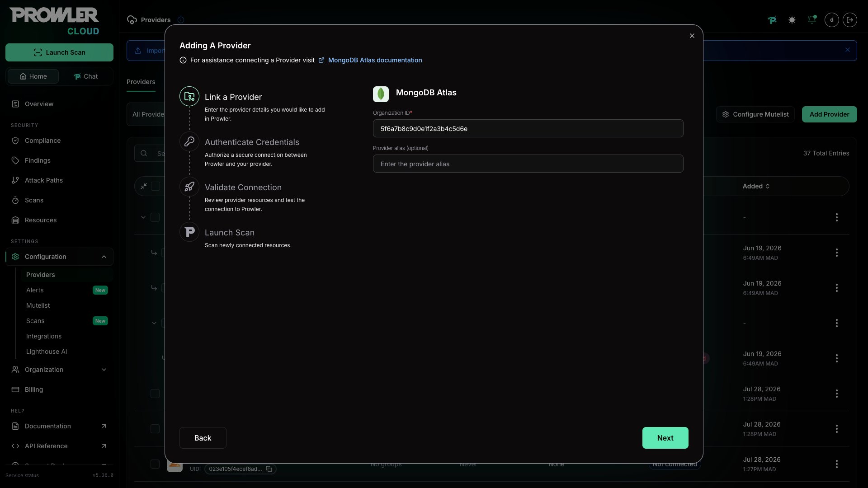
Task: Open Scans under Security
Action: tap(59, 200)
